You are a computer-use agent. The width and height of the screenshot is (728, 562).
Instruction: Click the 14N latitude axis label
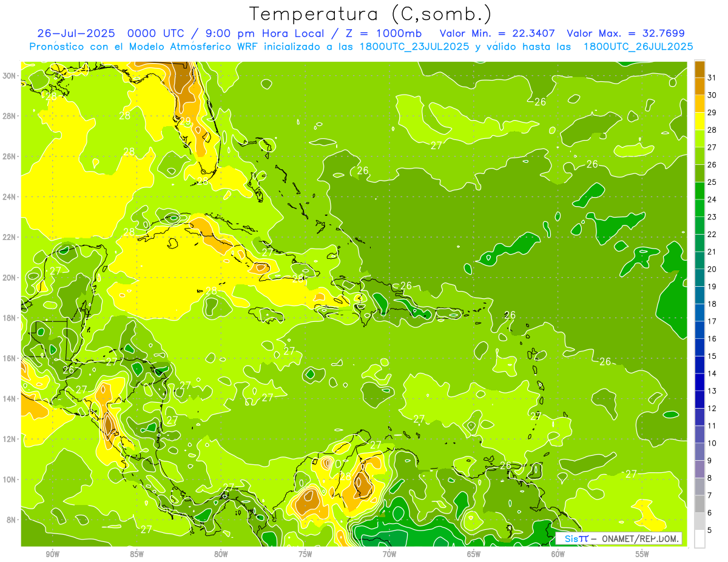[10, 399]
